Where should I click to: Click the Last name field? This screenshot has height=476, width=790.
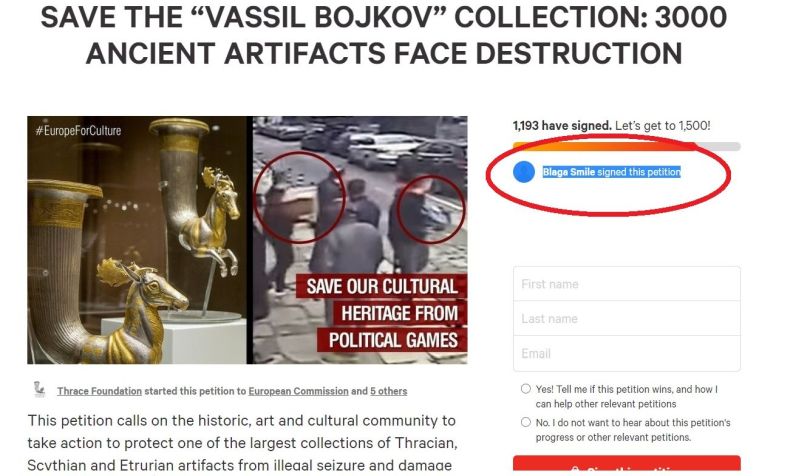point(626,319)
